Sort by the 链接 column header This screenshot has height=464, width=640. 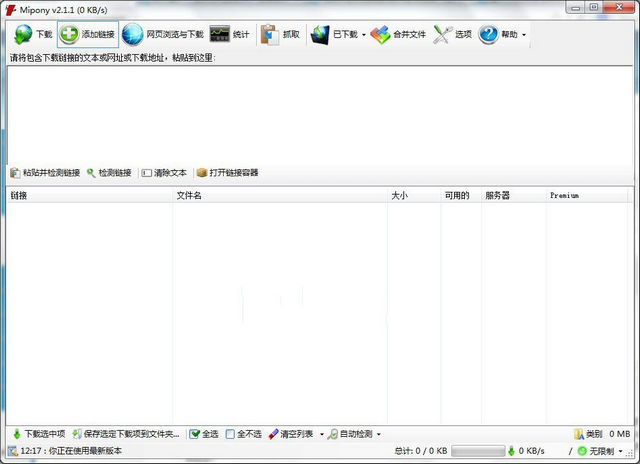point(89,195)
